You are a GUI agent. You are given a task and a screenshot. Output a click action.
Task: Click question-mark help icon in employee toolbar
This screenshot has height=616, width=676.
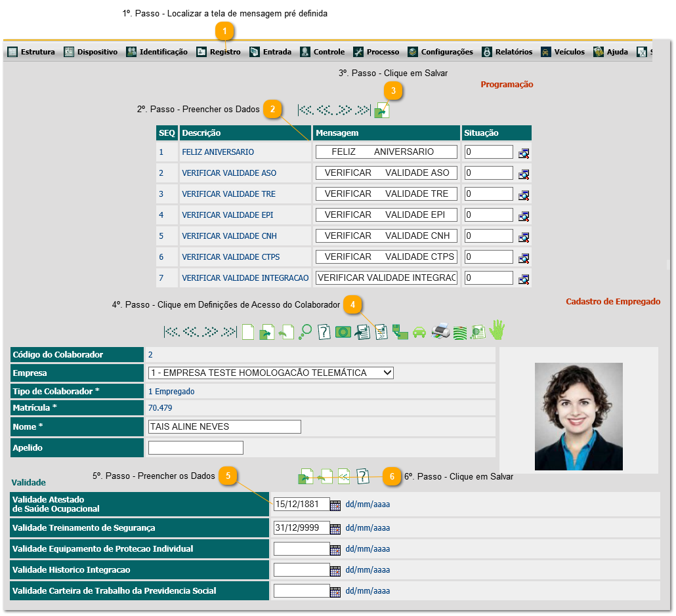pos(324,332)
